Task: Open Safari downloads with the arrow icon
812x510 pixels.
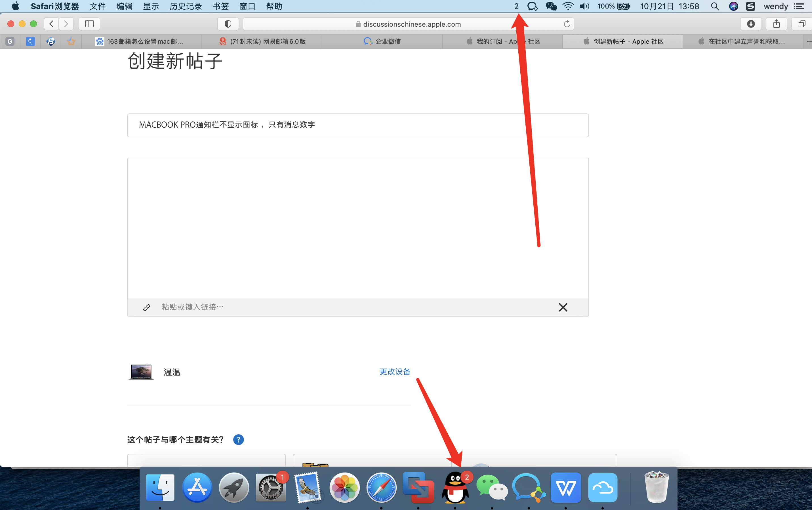Action: pos(751,24)
